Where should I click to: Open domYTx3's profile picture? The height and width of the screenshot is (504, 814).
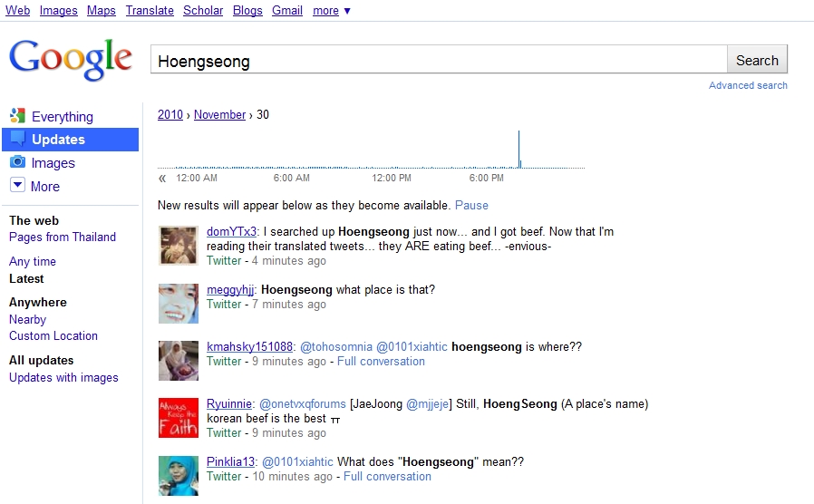179,246
